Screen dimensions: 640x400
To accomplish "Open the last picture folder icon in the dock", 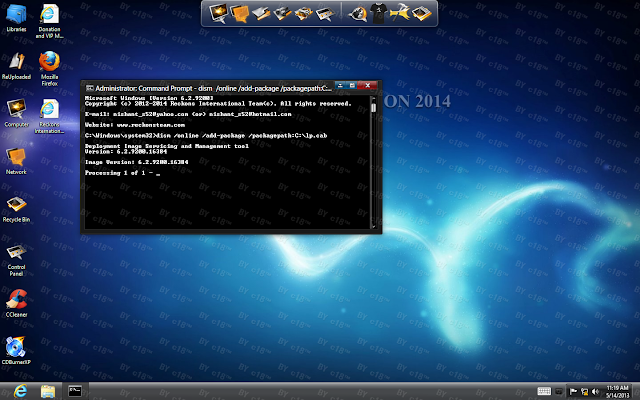I will (422, 13).
